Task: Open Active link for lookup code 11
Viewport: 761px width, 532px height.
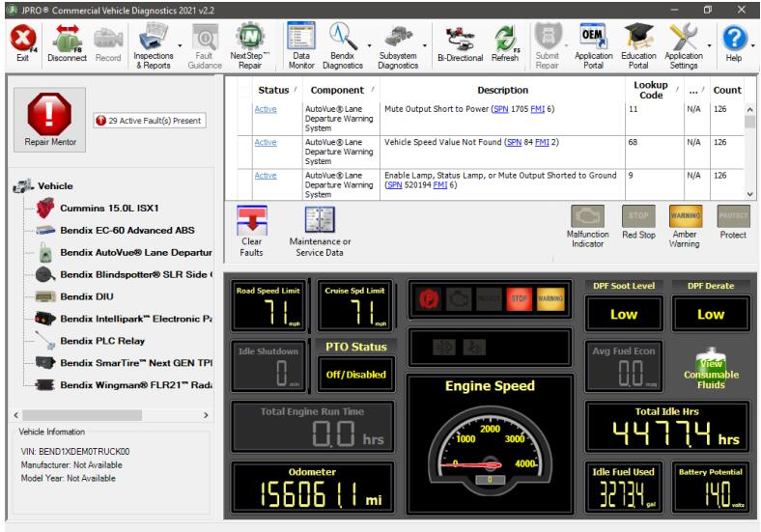Action: point(266,109)
